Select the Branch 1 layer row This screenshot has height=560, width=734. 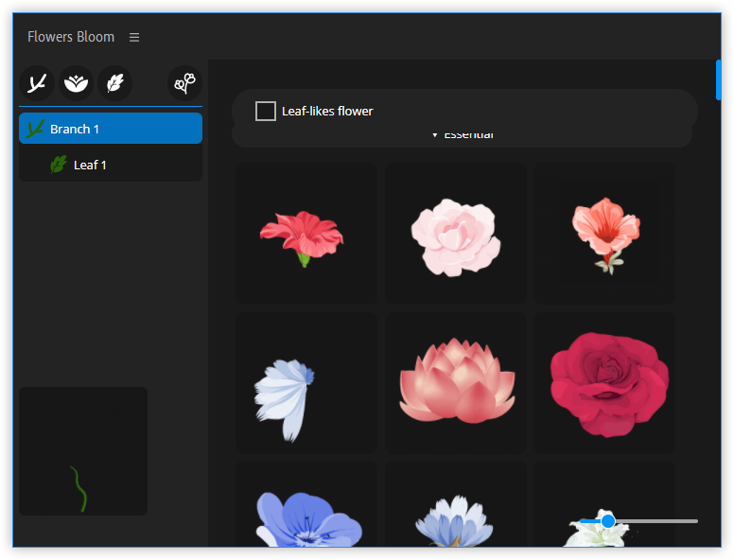pos(111,129)
